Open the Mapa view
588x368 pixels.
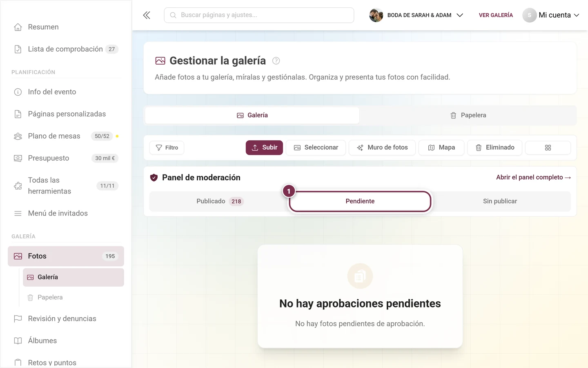(441, 148)
